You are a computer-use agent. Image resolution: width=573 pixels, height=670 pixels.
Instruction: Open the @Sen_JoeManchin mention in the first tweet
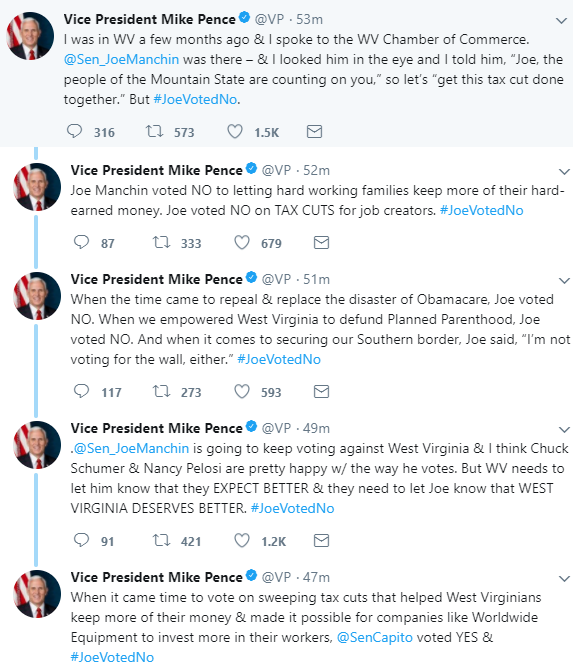coord(121,59)
